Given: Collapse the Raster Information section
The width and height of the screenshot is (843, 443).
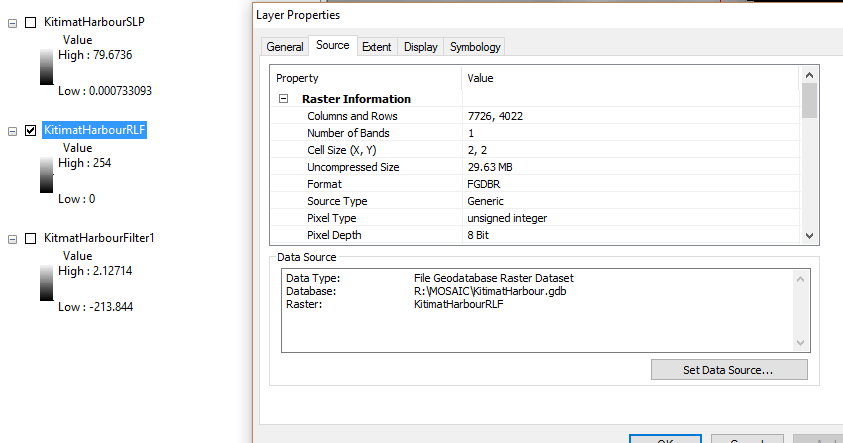Looking at the screenshot, I should 283,99.
